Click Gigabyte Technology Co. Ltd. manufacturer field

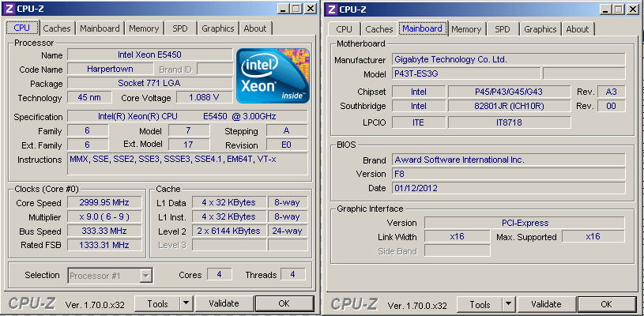[x=508, y=59]
